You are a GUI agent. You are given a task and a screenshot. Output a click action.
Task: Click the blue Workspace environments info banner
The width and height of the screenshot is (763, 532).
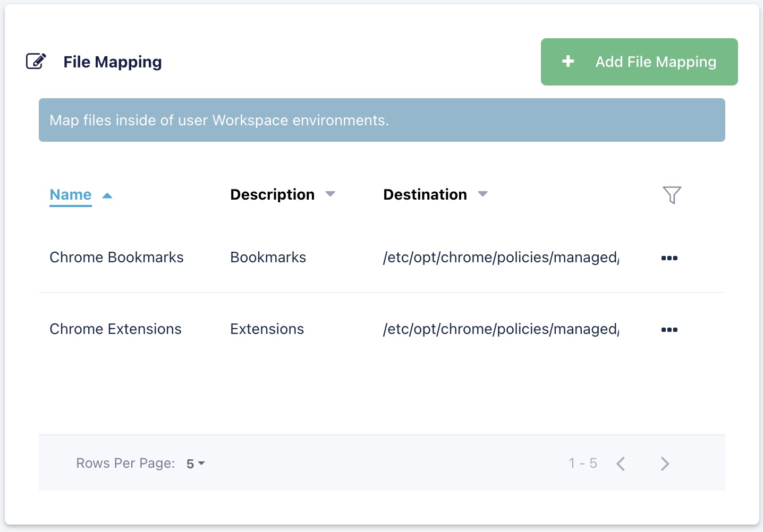click(x=381, y=120)
